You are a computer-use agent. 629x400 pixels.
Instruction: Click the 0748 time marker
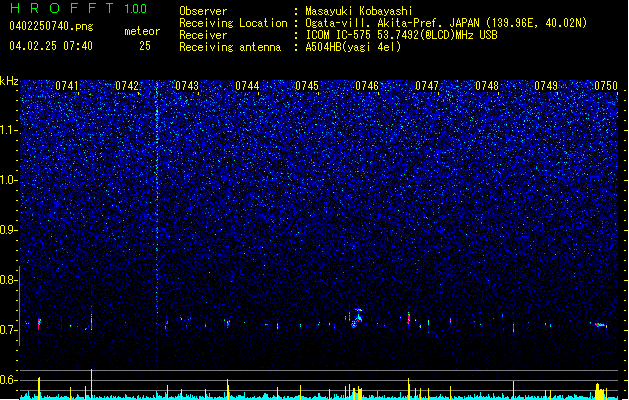click(x=487, y=86)
